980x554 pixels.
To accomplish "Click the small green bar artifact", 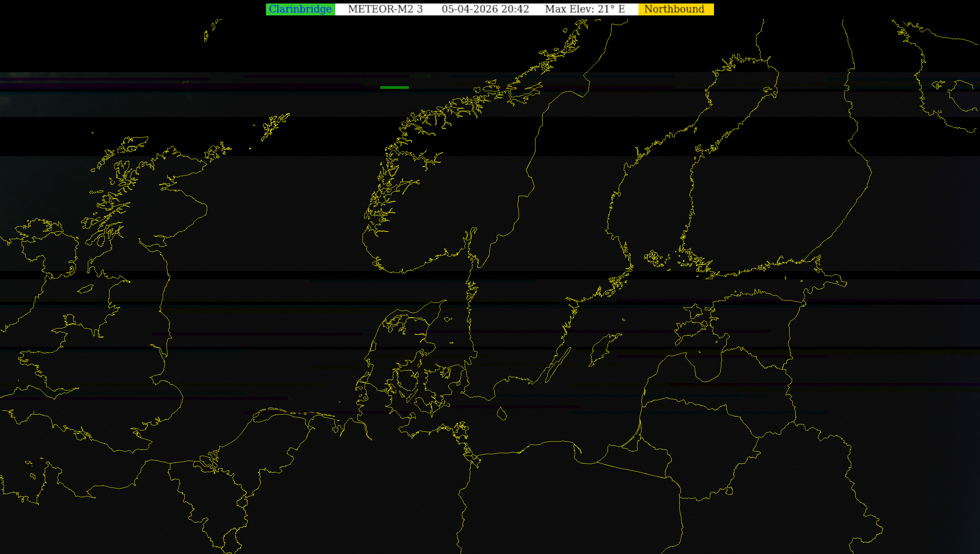I will tap(394, 88).
